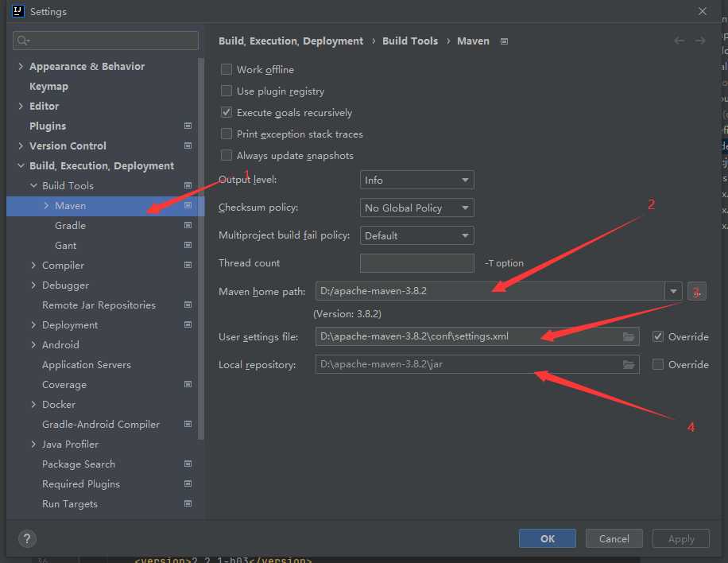Click Build, Execution, Deployment breadcrumb
The height and width of the screenshot is (563, 728).
(291, 41)
